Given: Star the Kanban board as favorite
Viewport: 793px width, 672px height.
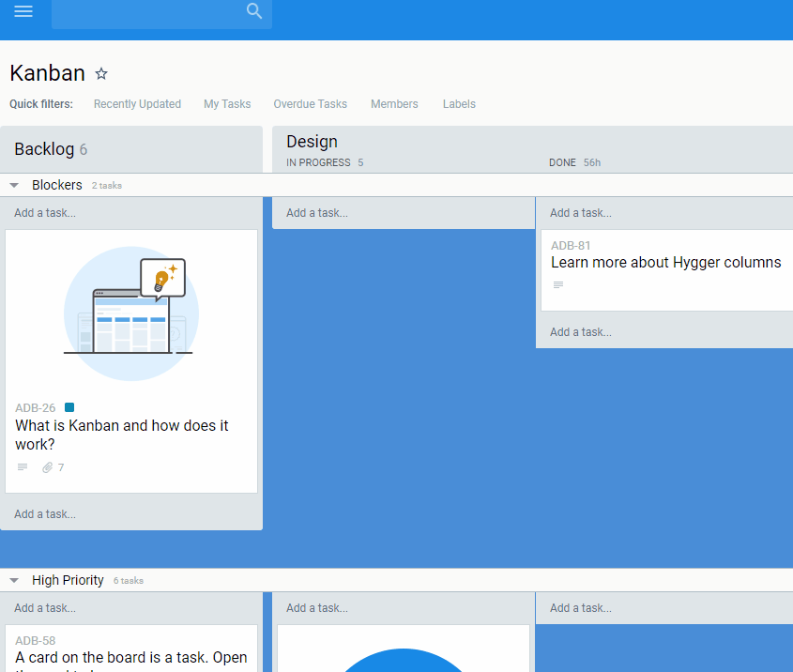Looking at the screenshot, I should 101,74.
